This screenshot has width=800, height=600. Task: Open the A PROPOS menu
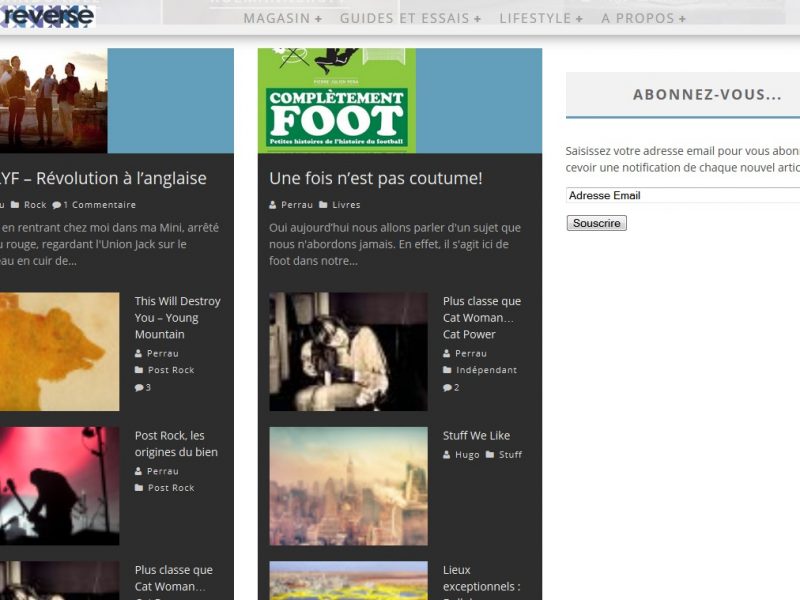point(643,18)
